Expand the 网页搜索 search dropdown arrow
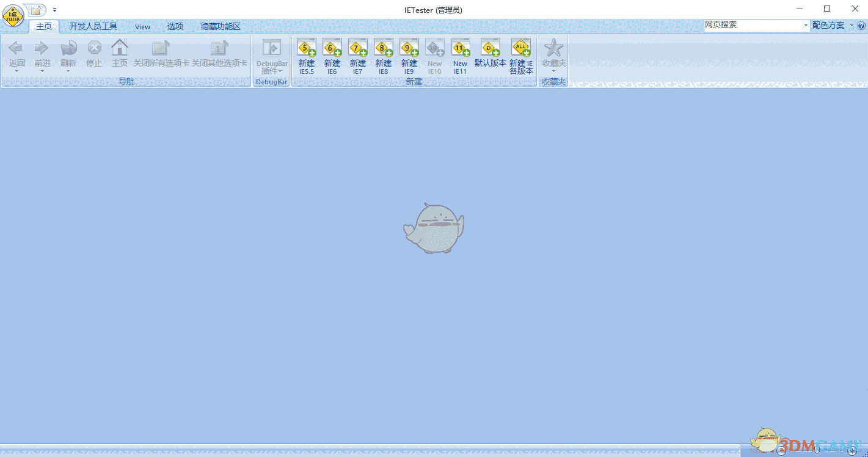This screenshot has width=868, height=457. tap(806, 25)
